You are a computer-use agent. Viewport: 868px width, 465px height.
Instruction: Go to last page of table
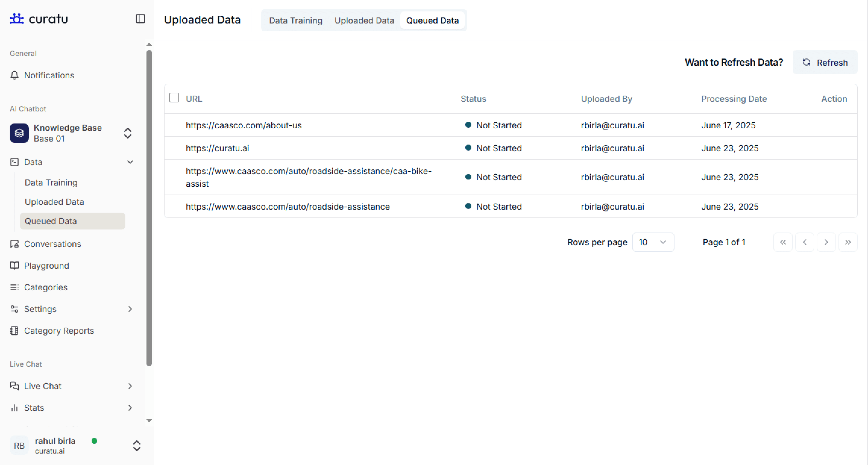click(848, 242)
